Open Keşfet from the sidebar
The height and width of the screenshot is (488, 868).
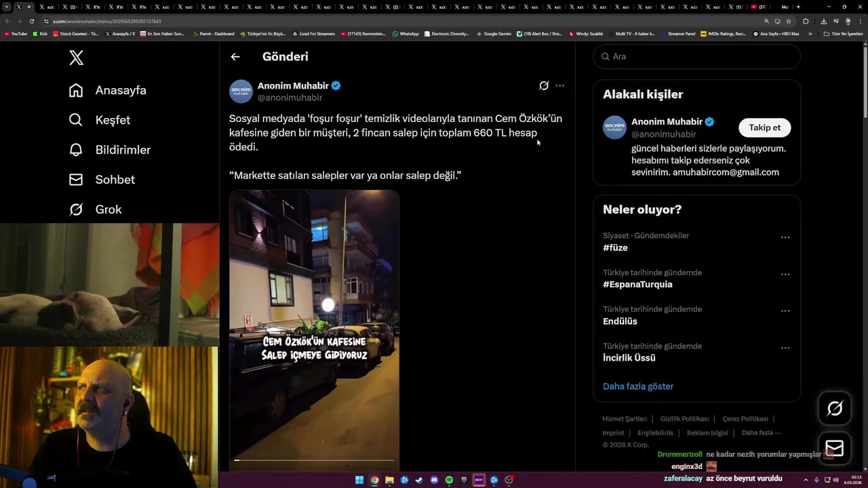click(x=100, y=120)
